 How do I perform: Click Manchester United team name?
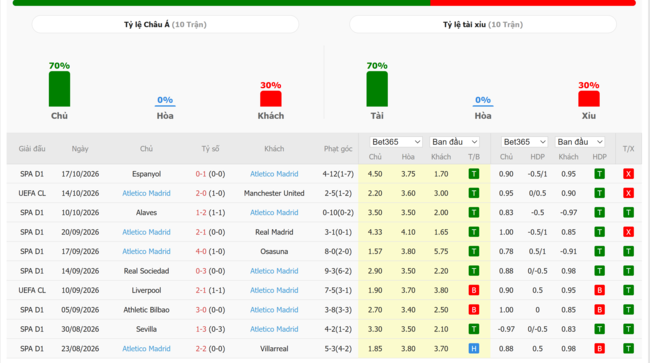[274, 193]
